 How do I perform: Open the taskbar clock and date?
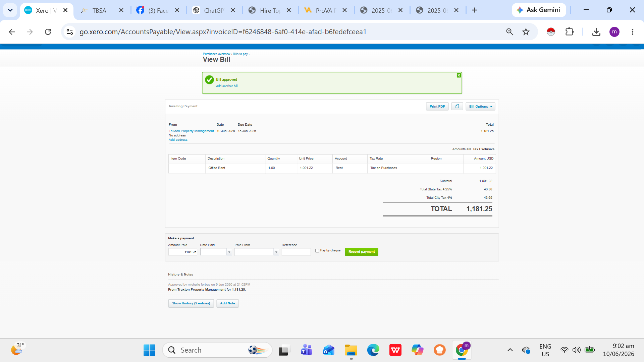click(x=619, y=350)
